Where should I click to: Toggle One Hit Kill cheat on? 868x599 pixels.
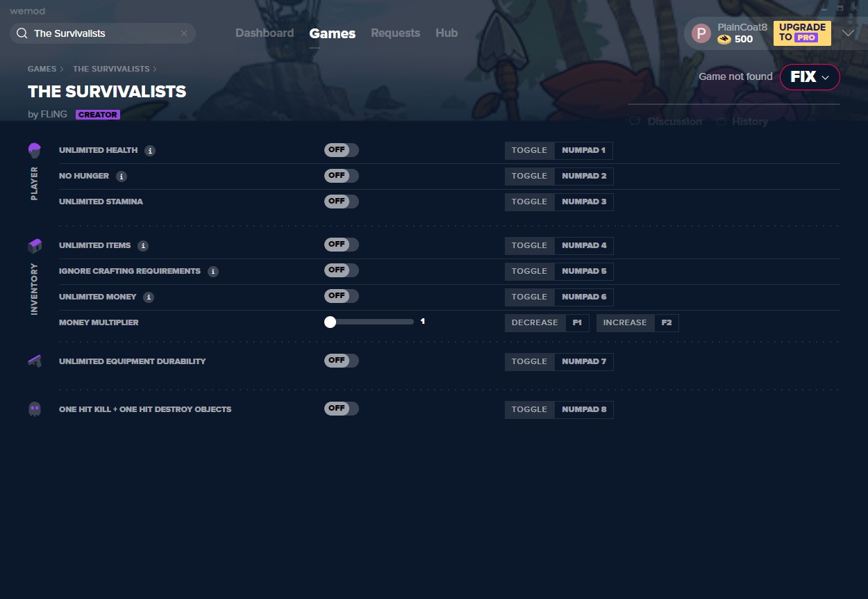(341, 409)
